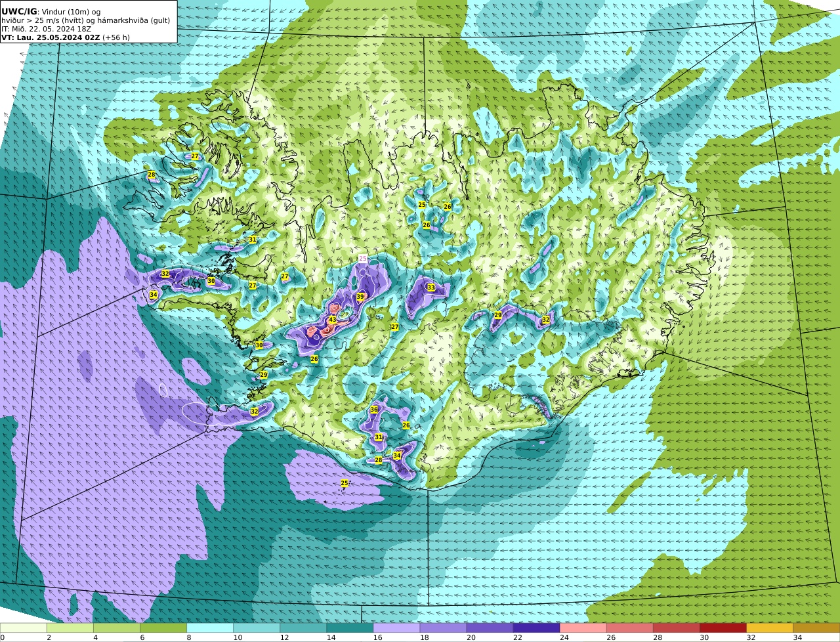The height and width of the screenshot is (642, 840).
Task: Click the white '25' gust contour label
Action: 363,259
